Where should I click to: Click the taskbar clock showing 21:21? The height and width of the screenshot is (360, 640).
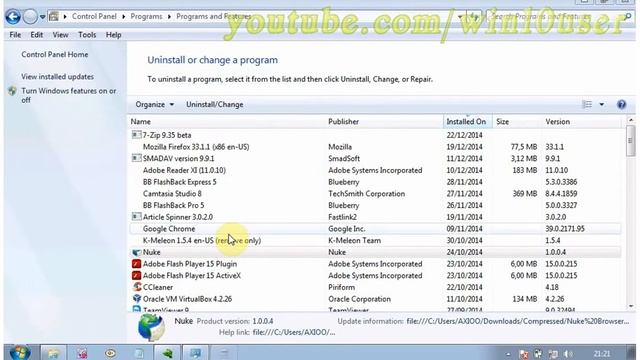(602, 354)
